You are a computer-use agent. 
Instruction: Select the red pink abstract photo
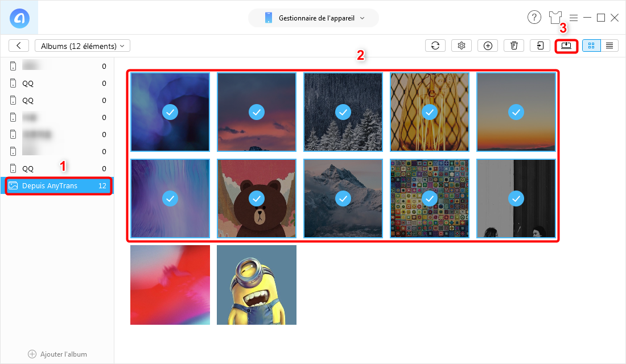pos(170,285)
